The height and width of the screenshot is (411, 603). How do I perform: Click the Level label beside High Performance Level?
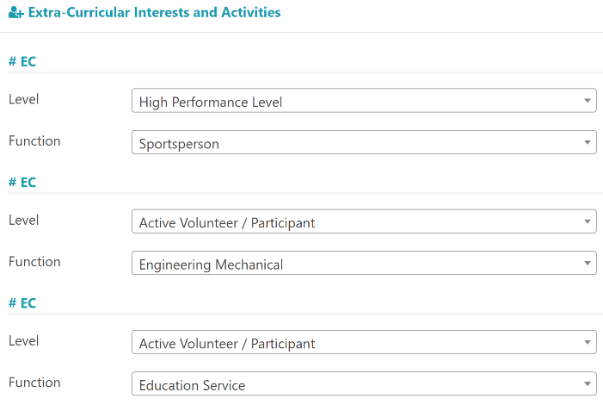(x=23, y=99)
